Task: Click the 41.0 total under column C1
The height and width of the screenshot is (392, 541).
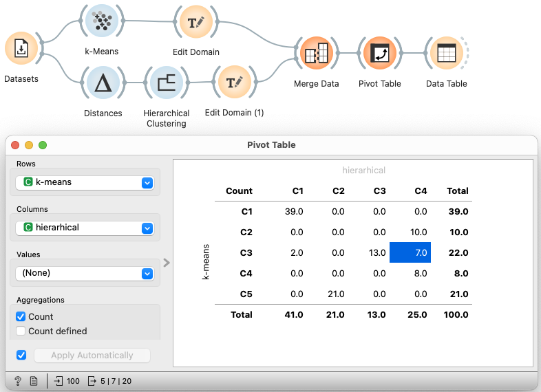Action: pyautogui.click(x=294, y=314)
